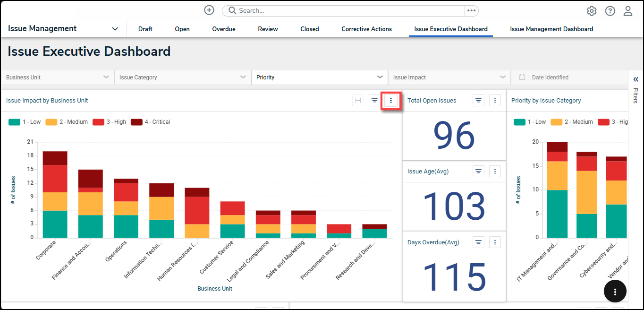Click filter icon on Issue Age(Avg) card
The width and height of the screenshot is (644, 310).
tap(479, 172)
